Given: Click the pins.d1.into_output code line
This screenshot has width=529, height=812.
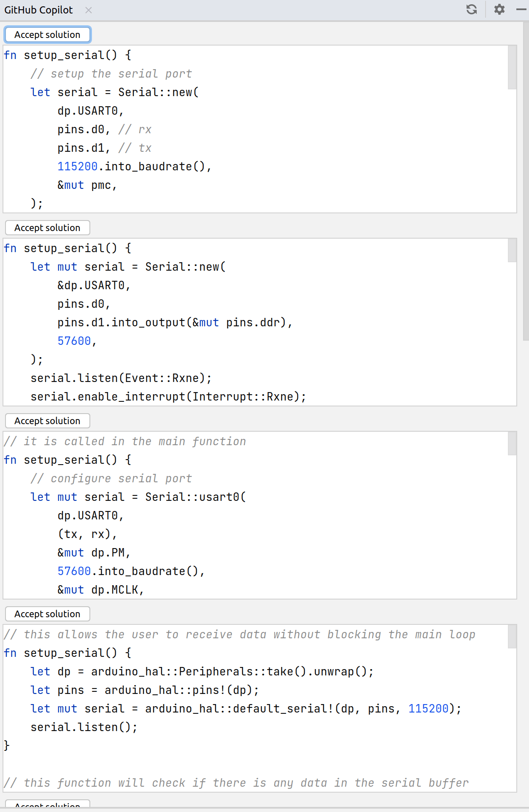Looking at the screenshot, I should [175, 323].
